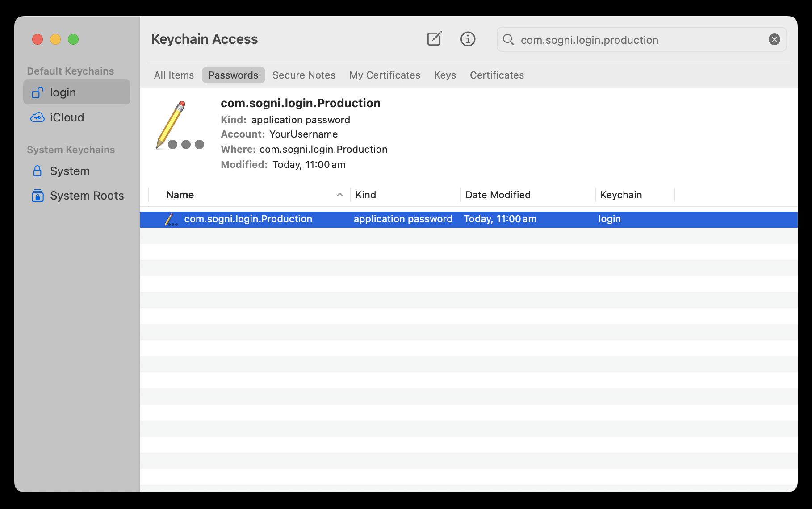Sort by the Keychain column header
This screenshot has height=509, width=812.
click(x=621, y=195)
